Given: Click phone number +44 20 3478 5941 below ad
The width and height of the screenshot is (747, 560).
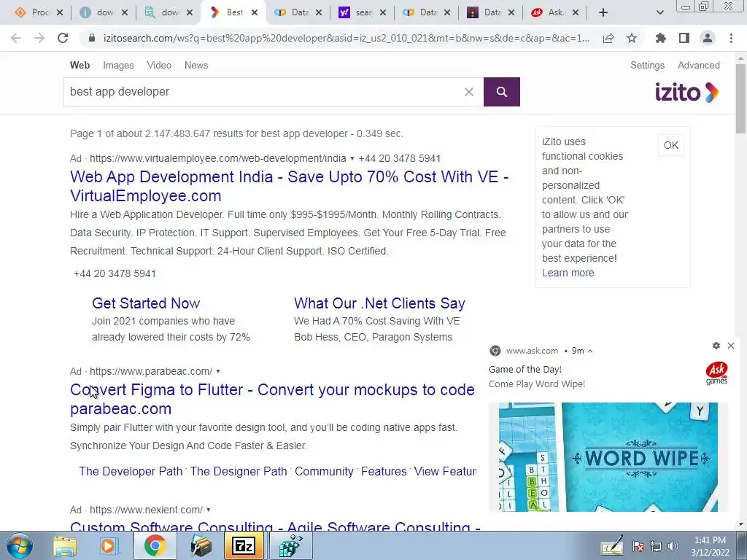Looking at the screenshot, I should (115, 274).
